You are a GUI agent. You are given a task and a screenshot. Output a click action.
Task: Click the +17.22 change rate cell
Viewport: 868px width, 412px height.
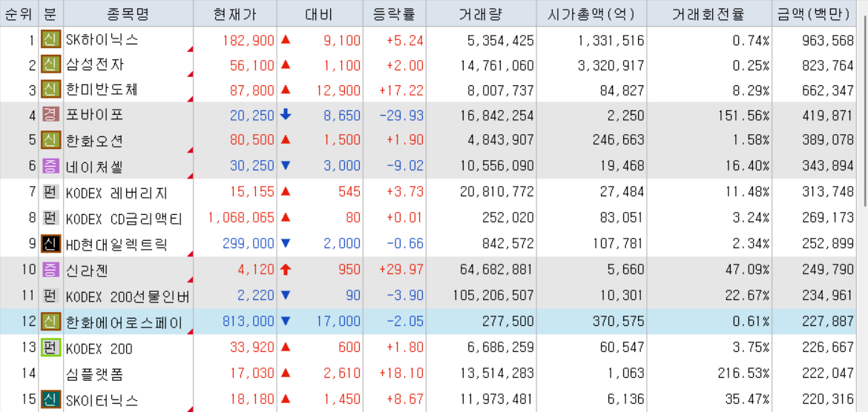(401, 89)
